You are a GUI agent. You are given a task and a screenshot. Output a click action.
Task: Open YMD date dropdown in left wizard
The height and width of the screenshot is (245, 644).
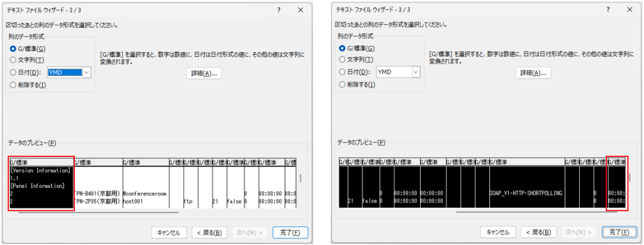87,73
